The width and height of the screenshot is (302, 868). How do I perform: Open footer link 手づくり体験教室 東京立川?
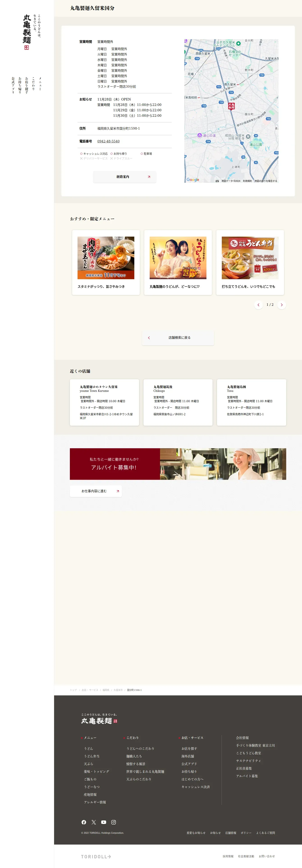[x=256, y=745]
